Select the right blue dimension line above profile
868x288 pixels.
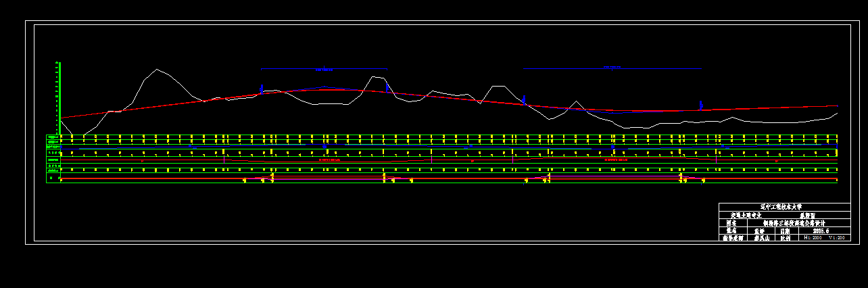(x=612, y=68)
